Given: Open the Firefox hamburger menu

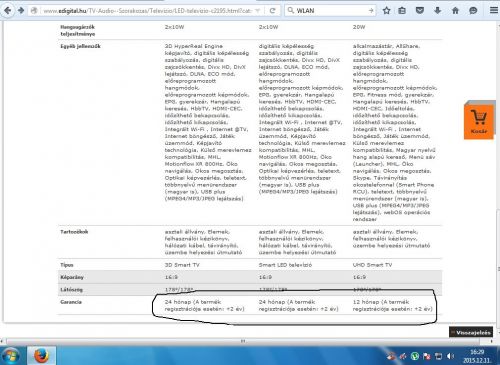Looking at the screenshot, I should click(x=494, y=11).
